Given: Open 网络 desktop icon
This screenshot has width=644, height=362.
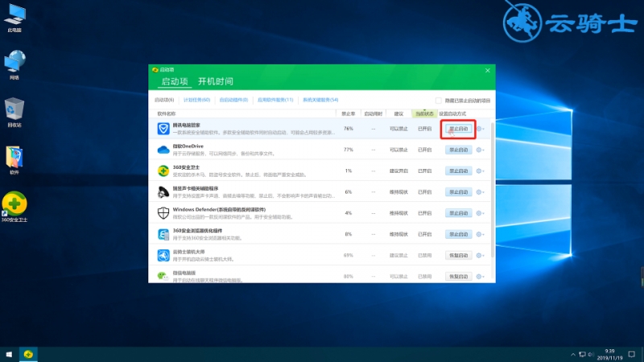Looking at the screenshot, I should (14, 64).
